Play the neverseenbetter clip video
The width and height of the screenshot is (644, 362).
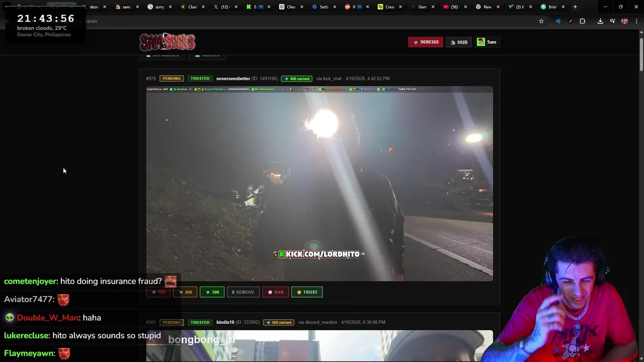(319, 184)
